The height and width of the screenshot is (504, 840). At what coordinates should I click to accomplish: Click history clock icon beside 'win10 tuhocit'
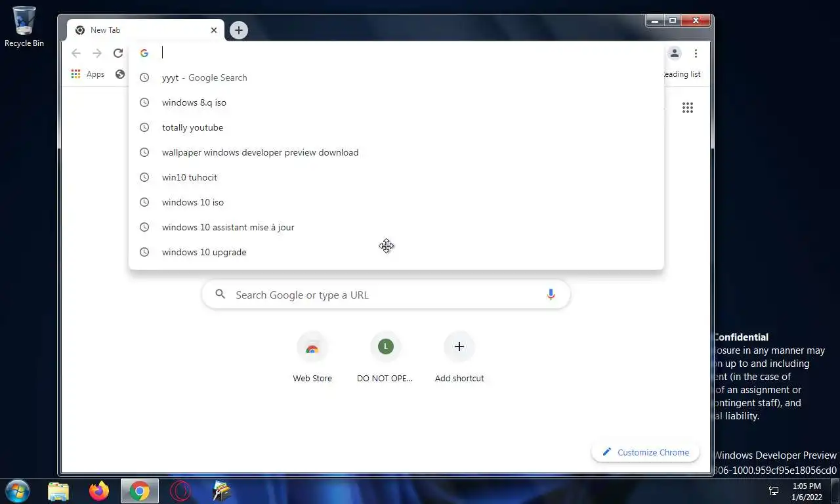144,177
